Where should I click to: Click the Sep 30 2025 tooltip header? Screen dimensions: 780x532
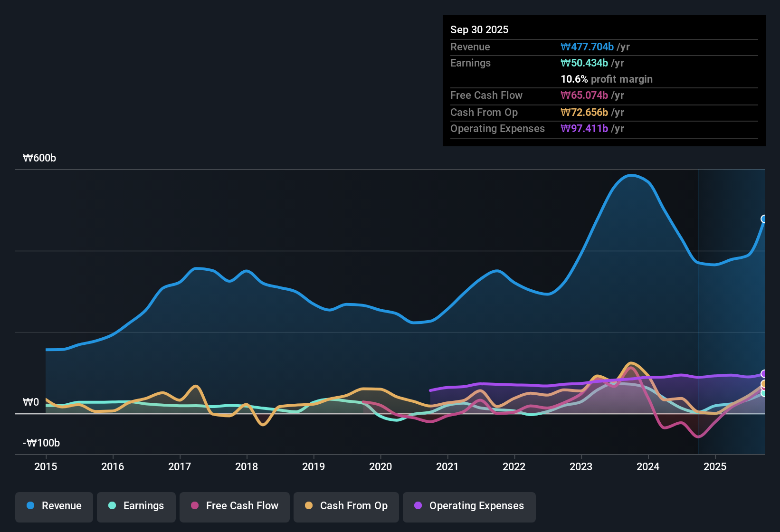click(480, 29)
